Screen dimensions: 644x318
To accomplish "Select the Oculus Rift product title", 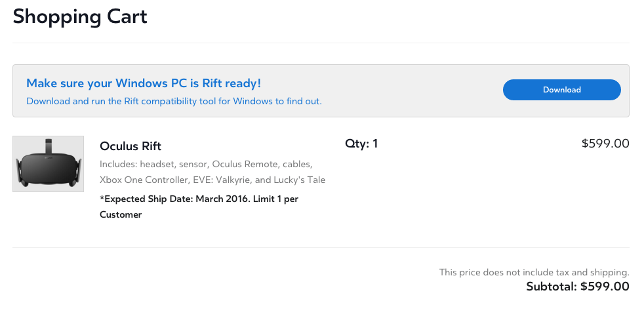I will 131,146.
